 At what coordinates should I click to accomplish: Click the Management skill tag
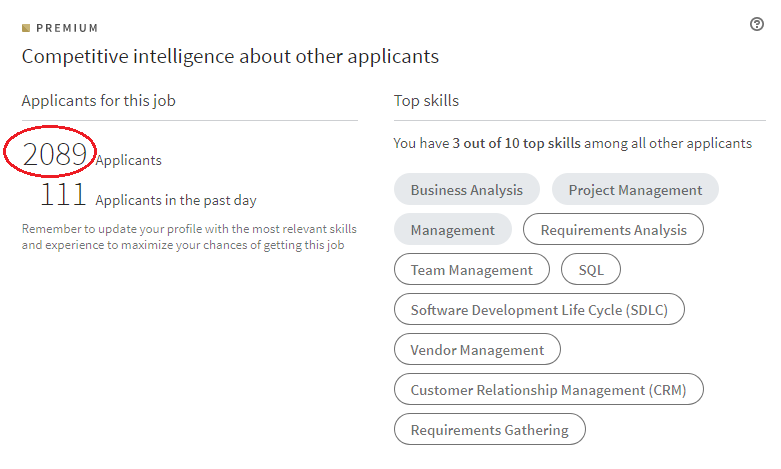coord(453,230)
